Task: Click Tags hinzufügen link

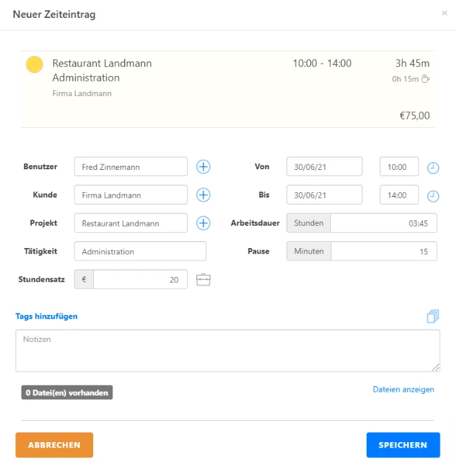Action: 46,316
